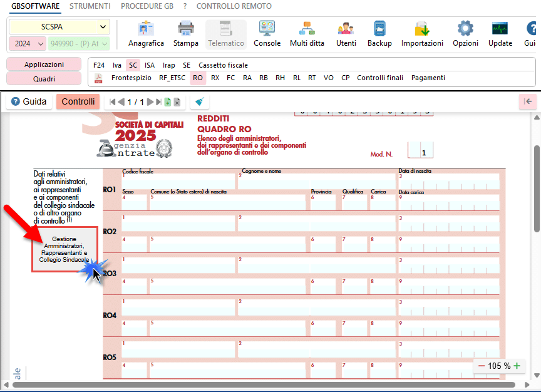
Task: Open the Console tool
Action: [x=267, y=34]
